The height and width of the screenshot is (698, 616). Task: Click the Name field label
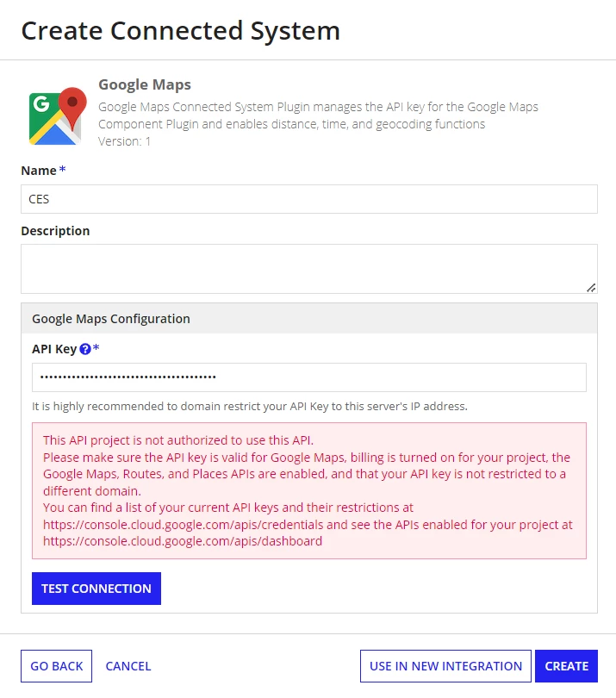(39, 171)
